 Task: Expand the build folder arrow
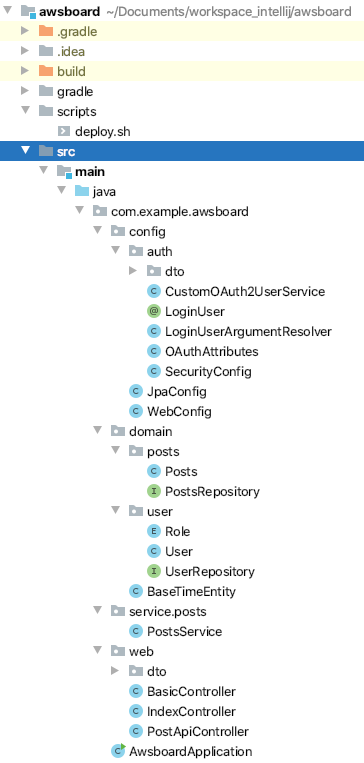(25, 72)
